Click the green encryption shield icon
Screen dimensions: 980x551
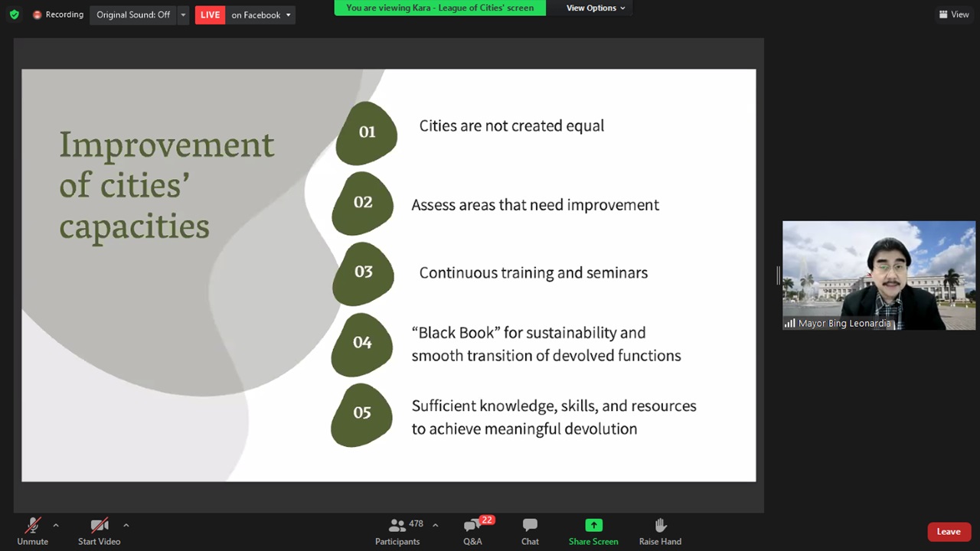[14, 15]
